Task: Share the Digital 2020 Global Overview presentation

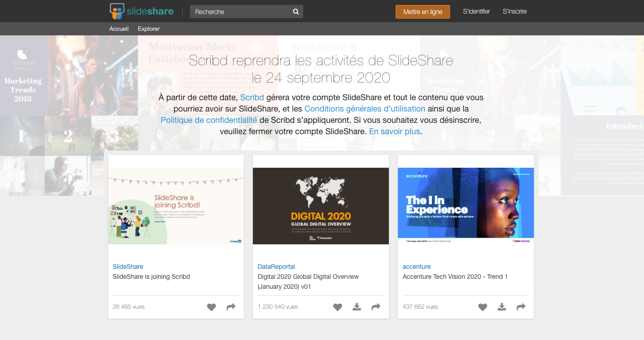Action: (x=376, y=307)
